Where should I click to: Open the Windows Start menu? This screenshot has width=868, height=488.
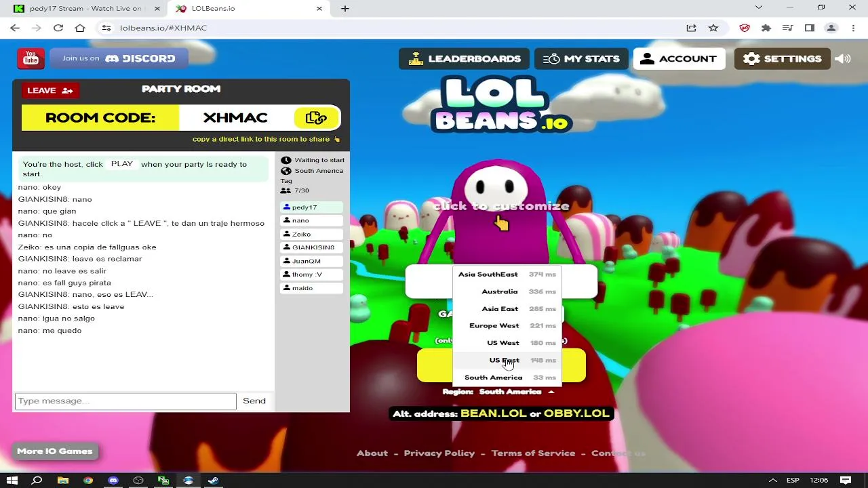tap(12, 481)
